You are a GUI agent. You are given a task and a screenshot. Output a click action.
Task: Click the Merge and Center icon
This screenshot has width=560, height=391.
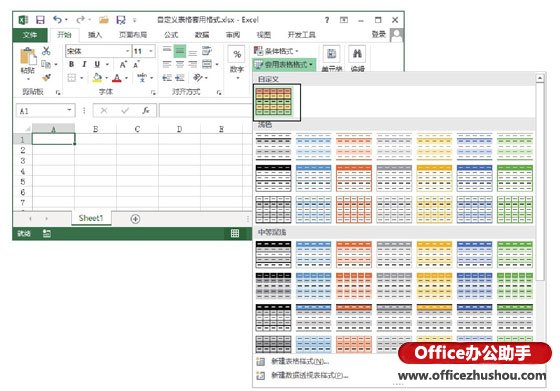pyautogui.click(x=207, y=64)
